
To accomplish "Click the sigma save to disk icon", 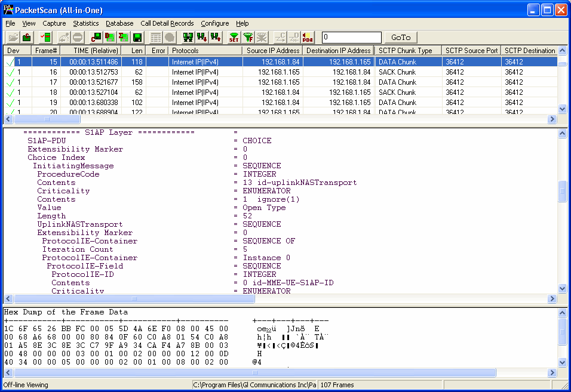I will coord(124,38).
